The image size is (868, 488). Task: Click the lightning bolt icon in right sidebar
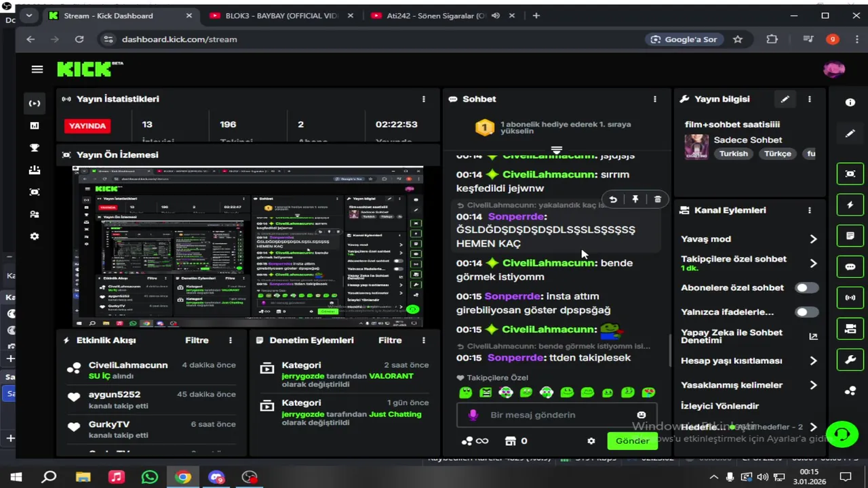(x=850, y=205)
